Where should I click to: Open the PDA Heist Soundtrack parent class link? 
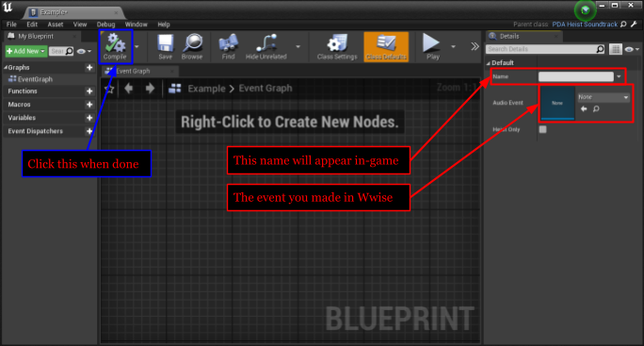(585, 25)
